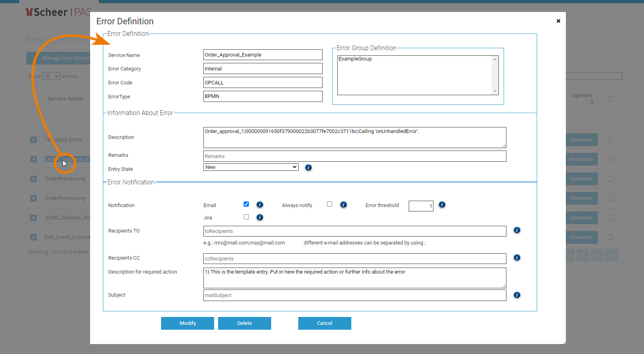The image size is (644, 354).
Task: Click info icon beside Email checkbox
Action: 260,205
